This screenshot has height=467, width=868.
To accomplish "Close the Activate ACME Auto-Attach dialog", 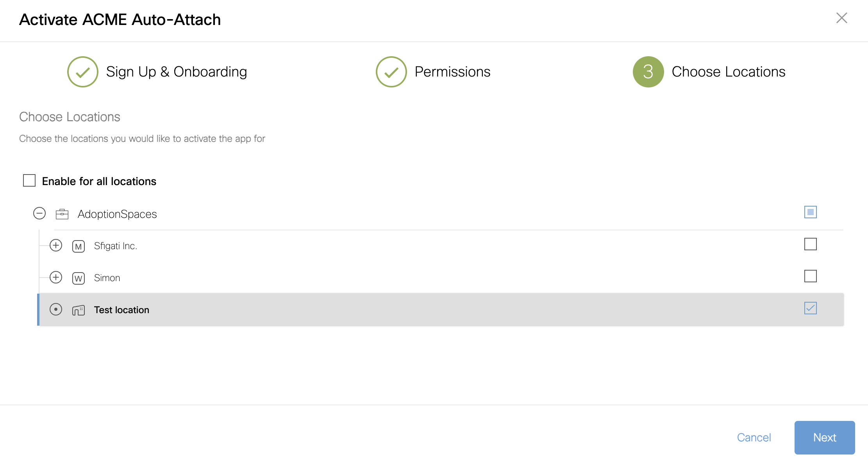I will point(841,18).
